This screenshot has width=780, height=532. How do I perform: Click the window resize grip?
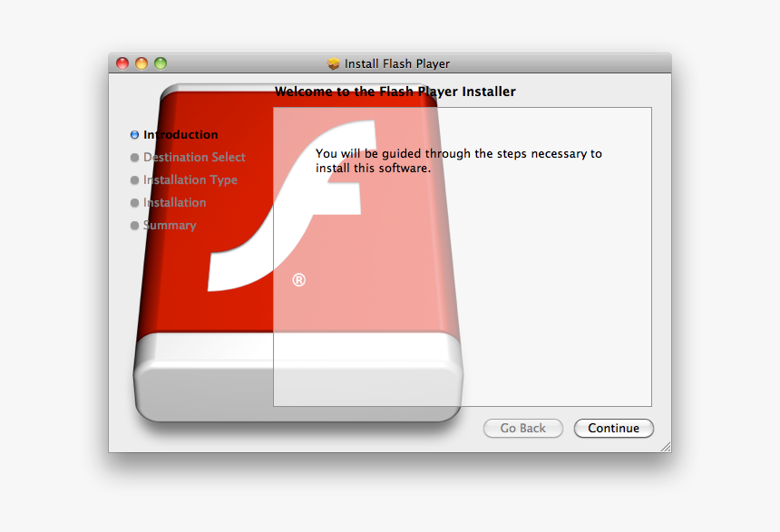click(666, 446)
